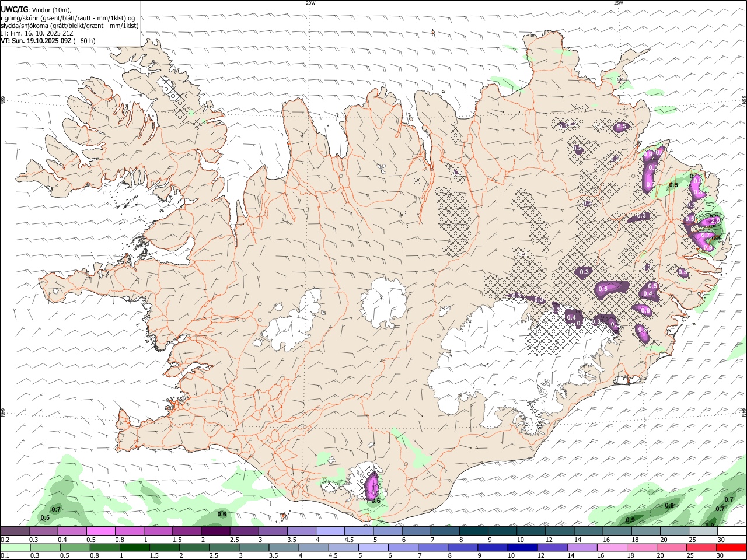
Task: Pick the deep navy blue swatch starting at 10 on lower scale
Action: (x=522, y=548)
